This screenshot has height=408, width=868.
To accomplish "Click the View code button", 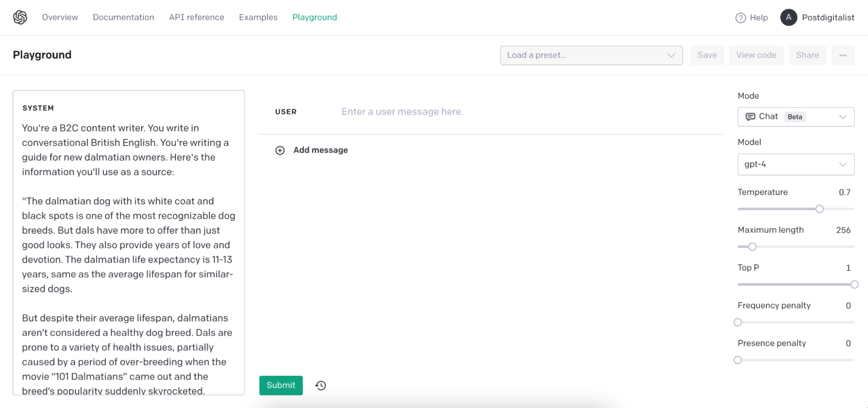I will tap(756, 55).
